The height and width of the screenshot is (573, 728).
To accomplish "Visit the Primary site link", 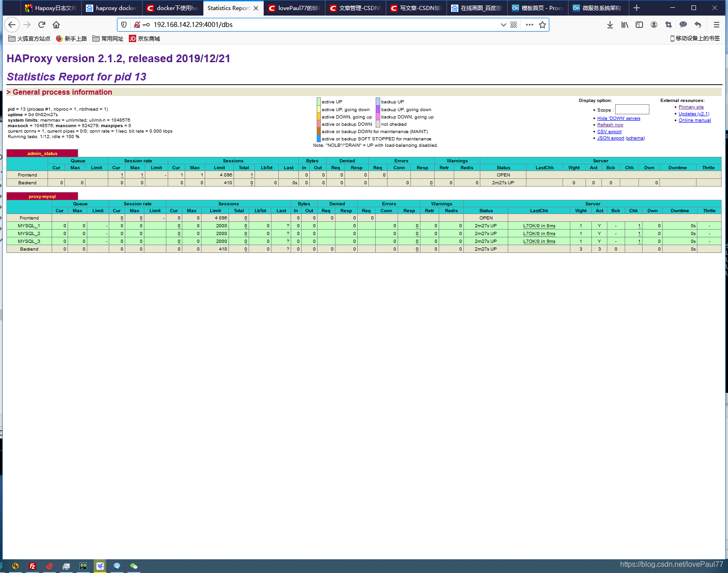I will coord(691,107).
